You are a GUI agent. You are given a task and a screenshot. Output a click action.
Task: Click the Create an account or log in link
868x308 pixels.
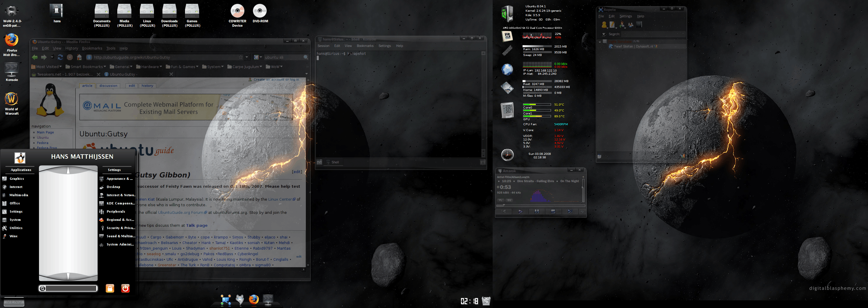(276, 79)
